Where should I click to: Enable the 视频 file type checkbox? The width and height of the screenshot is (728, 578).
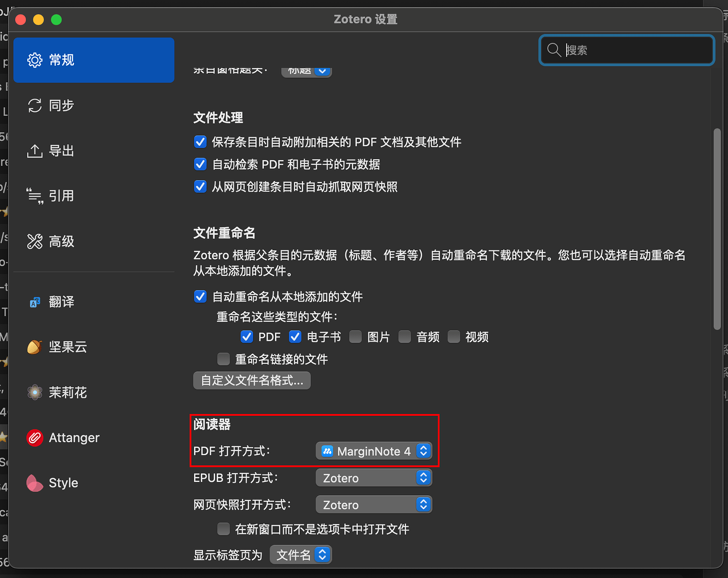tap(454, 337)
